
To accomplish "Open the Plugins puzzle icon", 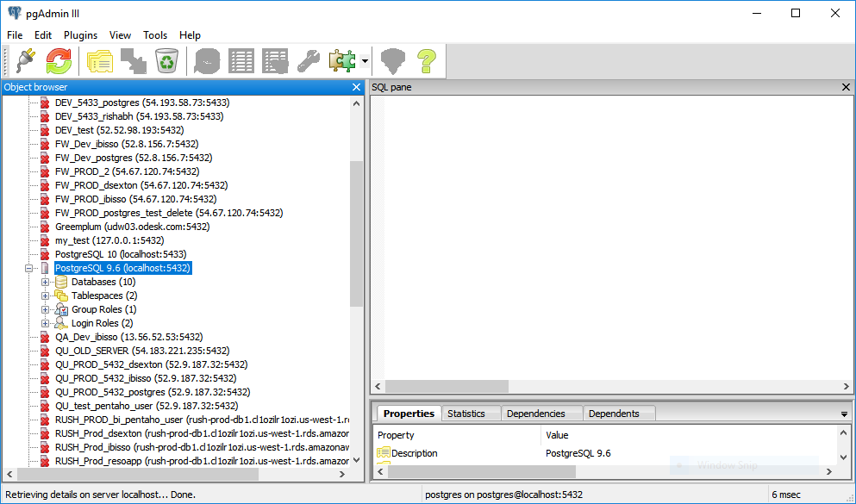I will [341, 60].
